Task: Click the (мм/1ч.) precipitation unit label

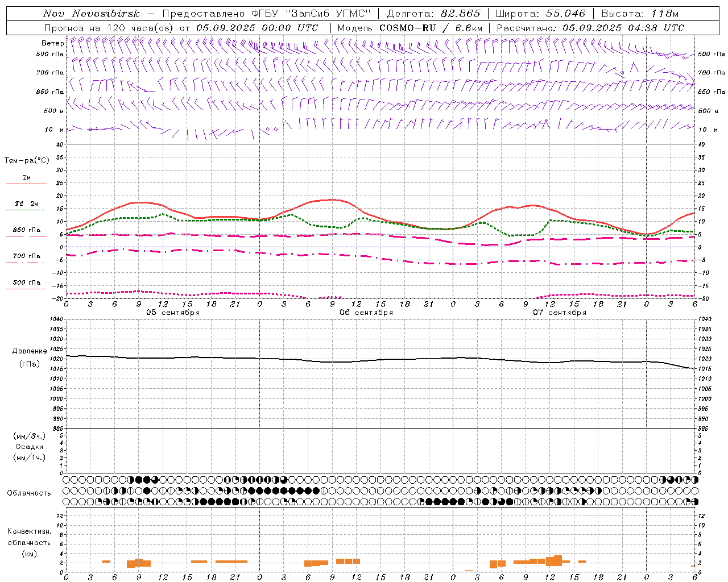Action: [29, 458]
